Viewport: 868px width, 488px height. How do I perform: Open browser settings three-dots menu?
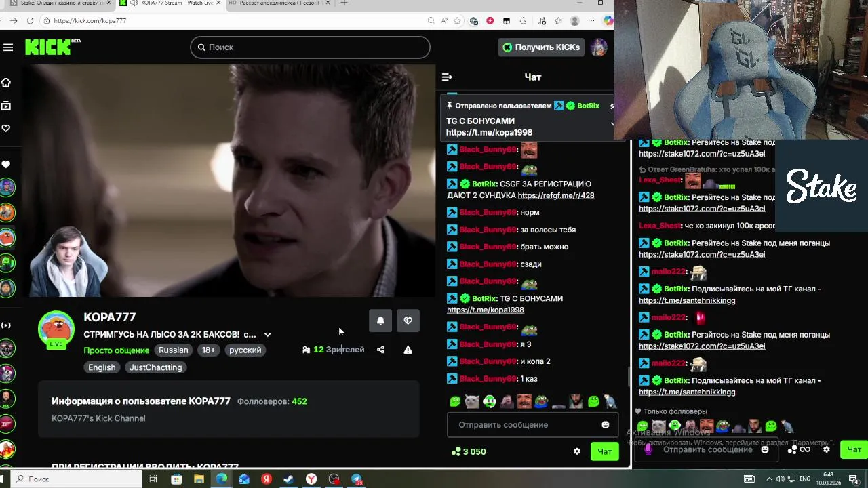coord(591,20)
